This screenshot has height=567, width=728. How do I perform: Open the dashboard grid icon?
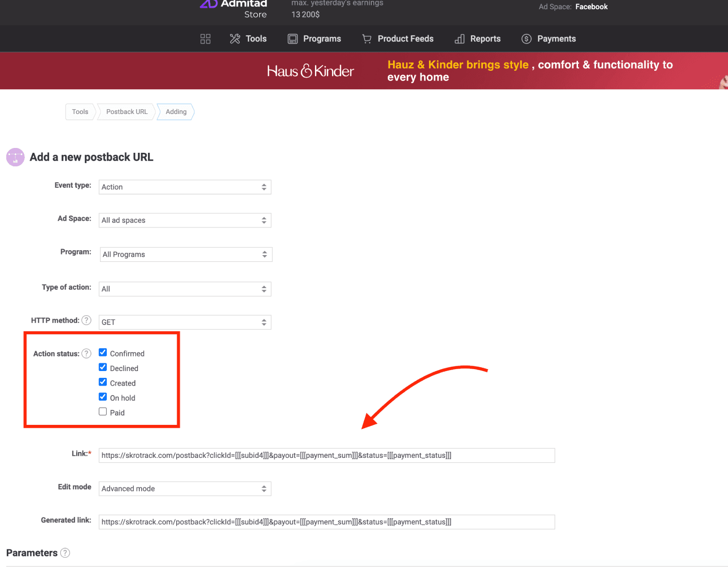coord(205,39)
